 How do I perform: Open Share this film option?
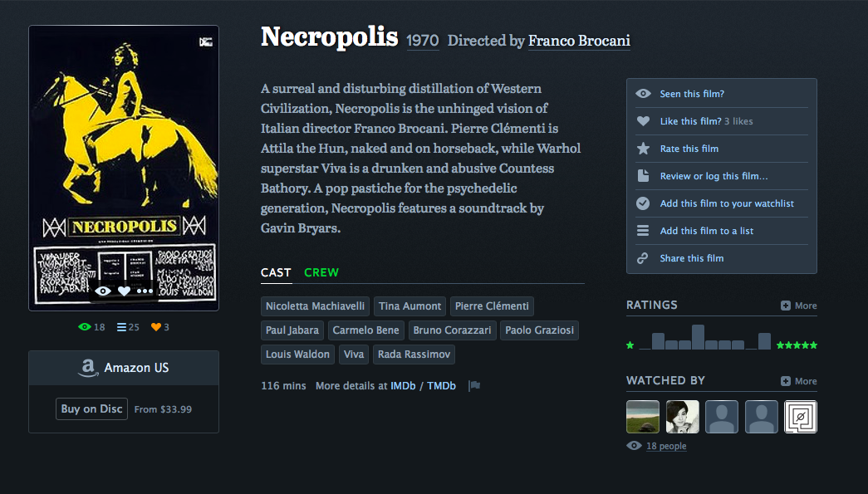[x=691, y=258]
